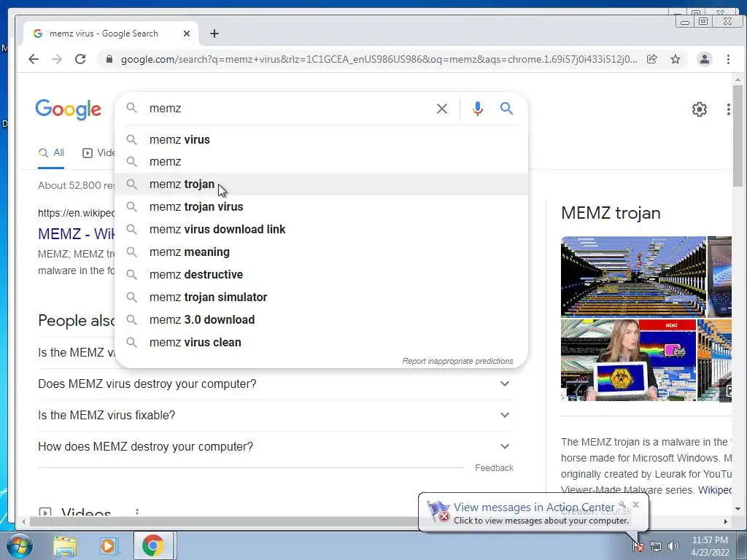Dismiss the Action Center notification balloon

(x=635, y=505)
